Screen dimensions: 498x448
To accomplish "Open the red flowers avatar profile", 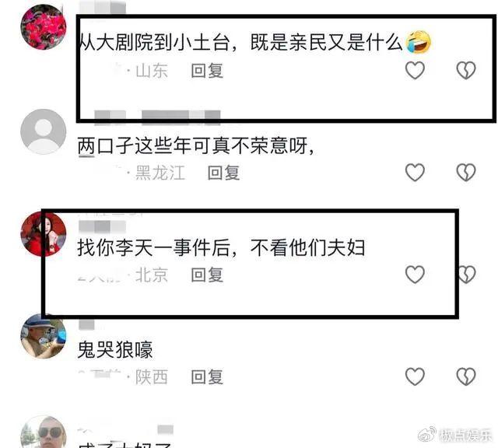I will [x=44, y=27].
